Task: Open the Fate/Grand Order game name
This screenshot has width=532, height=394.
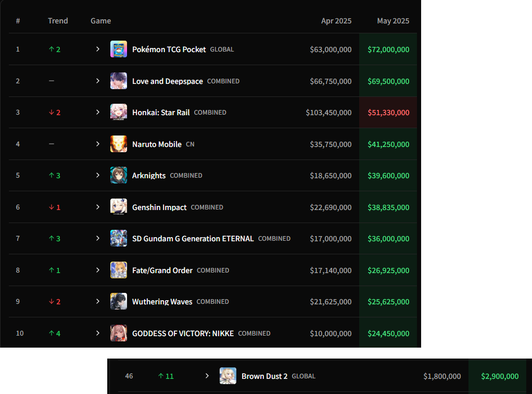Action: tap(162, 270)
